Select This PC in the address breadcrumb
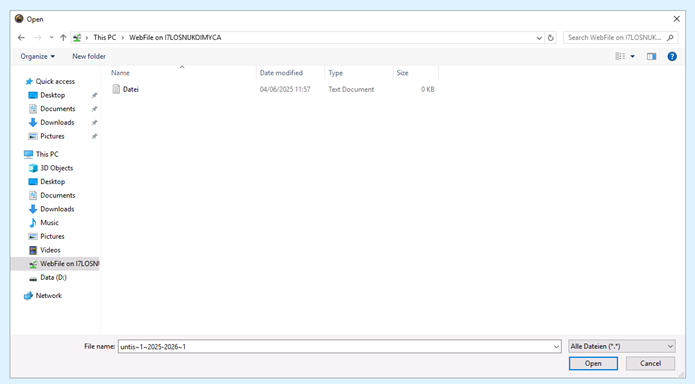Screen dimensions: 695x384 click(105, 38)
